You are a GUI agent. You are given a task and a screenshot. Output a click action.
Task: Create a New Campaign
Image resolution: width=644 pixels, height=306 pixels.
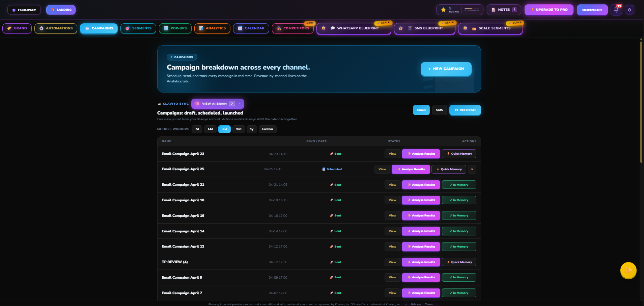tap(446, 69)
